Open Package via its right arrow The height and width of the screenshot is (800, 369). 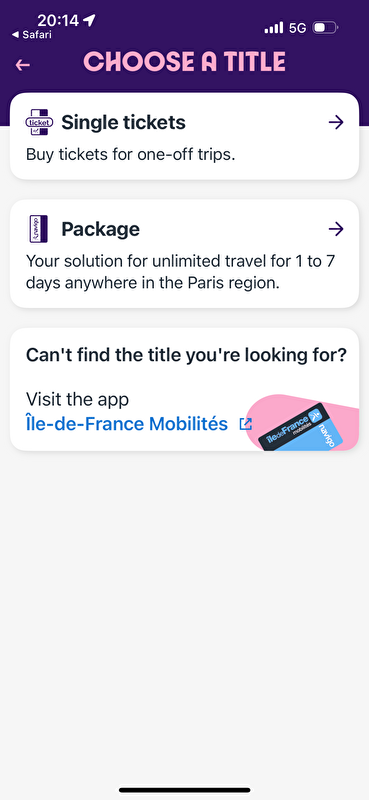[336, 229]
